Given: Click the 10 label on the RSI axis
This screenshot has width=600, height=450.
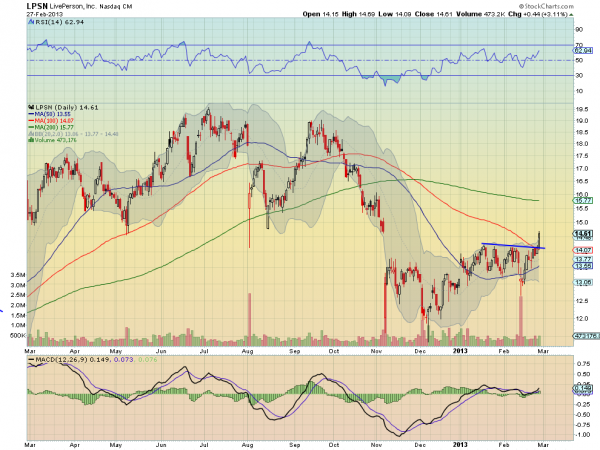Looking at the screenshot, I should click(x=579, y=91).
